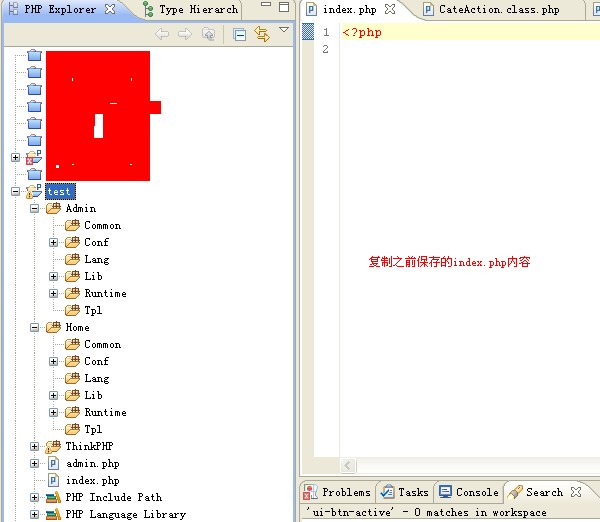The image size is (600, 522).
Task: Expand Runtime folder under Admin
Action: 54,294
